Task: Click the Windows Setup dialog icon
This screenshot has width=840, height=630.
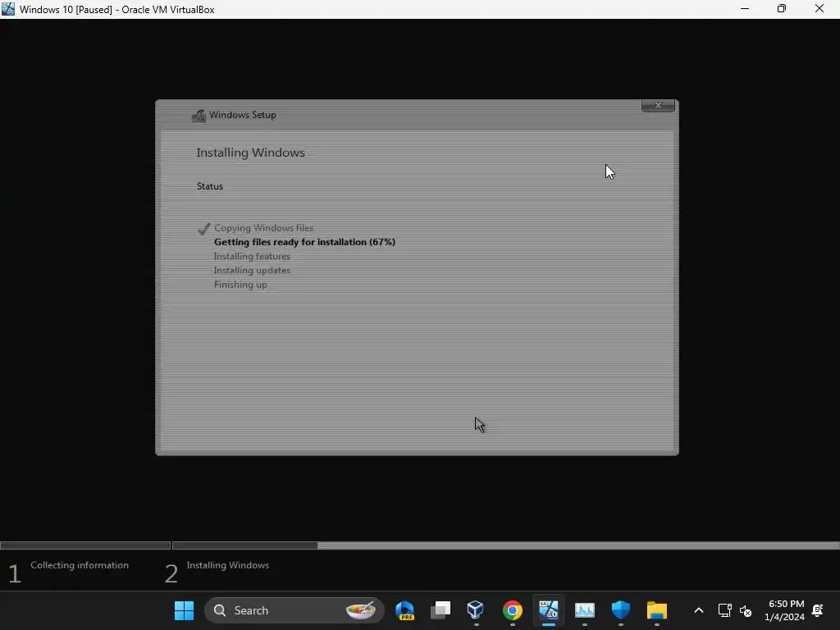Action: point(199,115)
